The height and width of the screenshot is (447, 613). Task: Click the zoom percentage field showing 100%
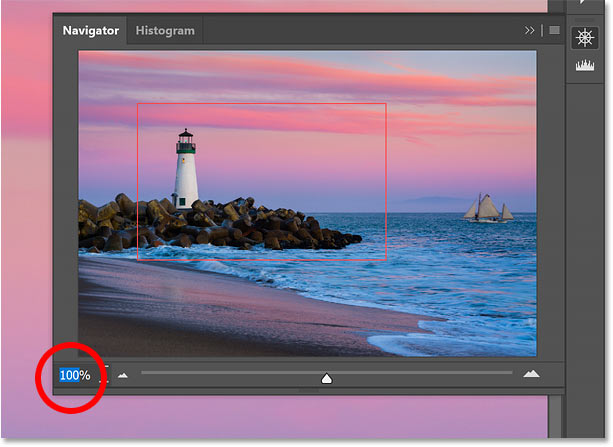point(75,375)
